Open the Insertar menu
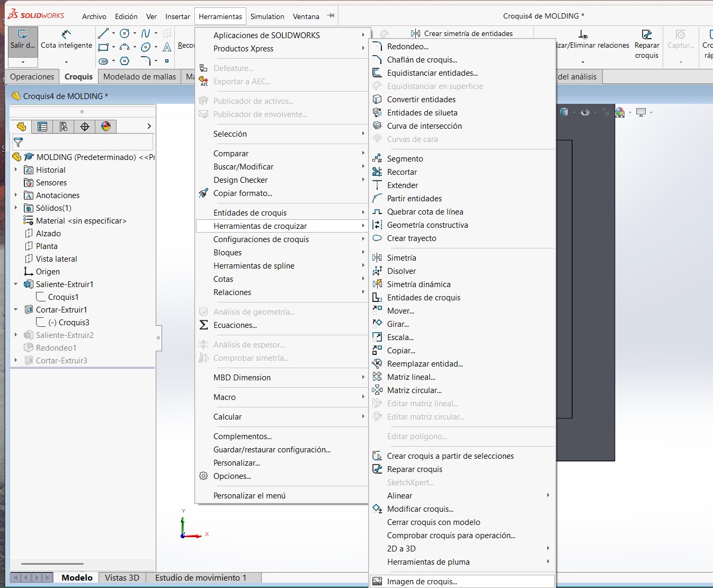Viewport: 713px width, 588px height. [177, 16]
